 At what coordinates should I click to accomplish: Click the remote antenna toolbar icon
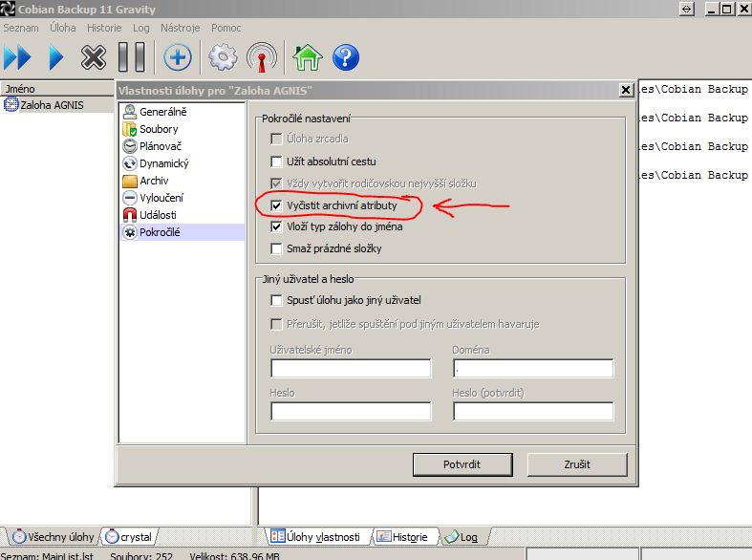pyautogui.click(x=262, y=57)
